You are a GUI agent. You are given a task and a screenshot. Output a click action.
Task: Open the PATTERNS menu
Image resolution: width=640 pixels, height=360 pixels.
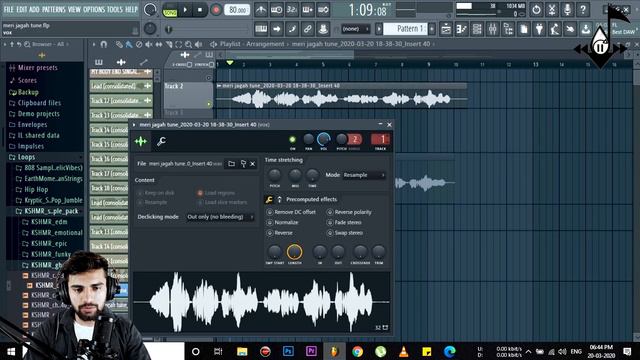tap(54, 9)
